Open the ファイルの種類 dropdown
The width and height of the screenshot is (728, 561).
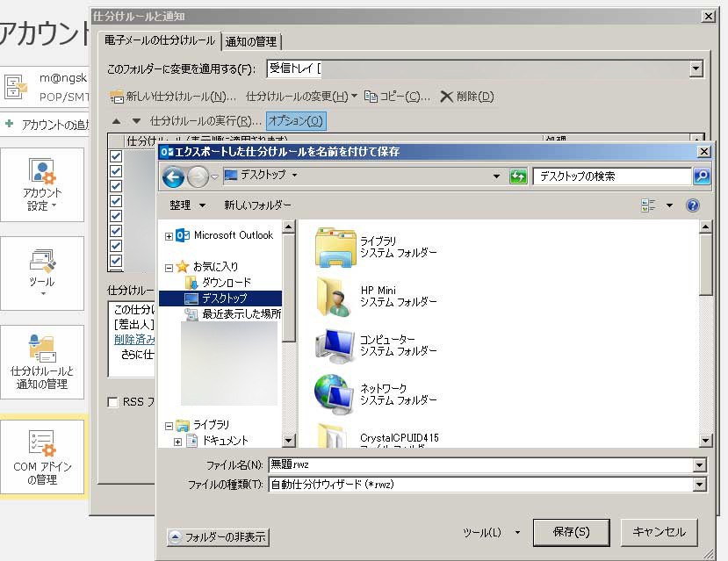pos(699,485)
